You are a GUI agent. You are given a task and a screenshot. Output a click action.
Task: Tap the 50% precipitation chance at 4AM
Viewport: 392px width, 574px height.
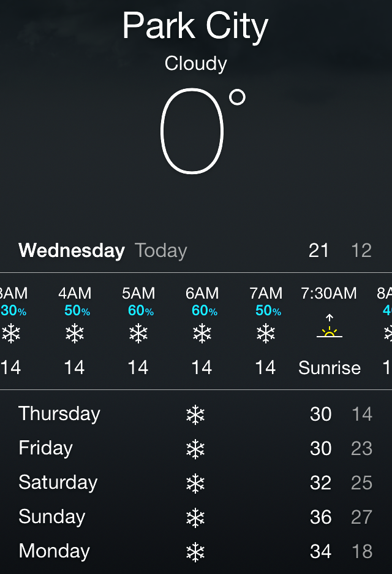click(x=77, y=312)
